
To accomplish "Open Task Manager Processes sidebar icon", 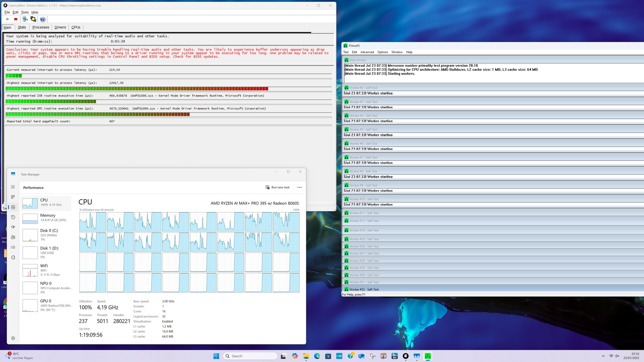I will pos(13,197).
